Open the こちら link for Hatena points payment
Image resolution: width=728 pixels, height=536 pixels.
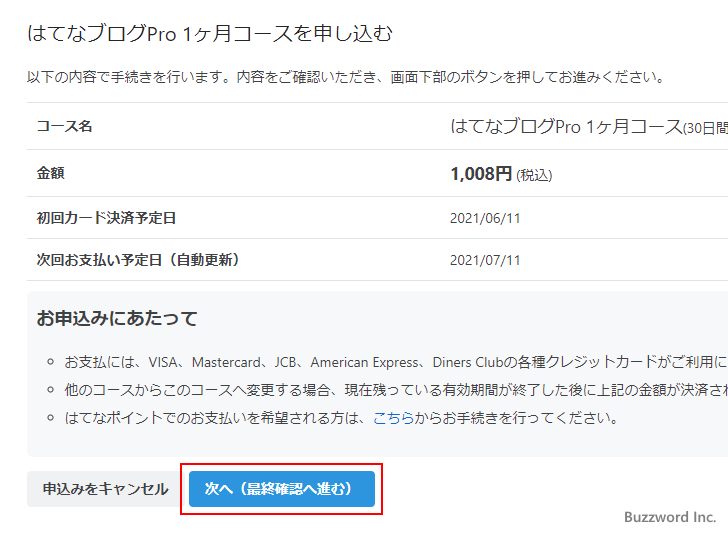click(x=393, y=418)
